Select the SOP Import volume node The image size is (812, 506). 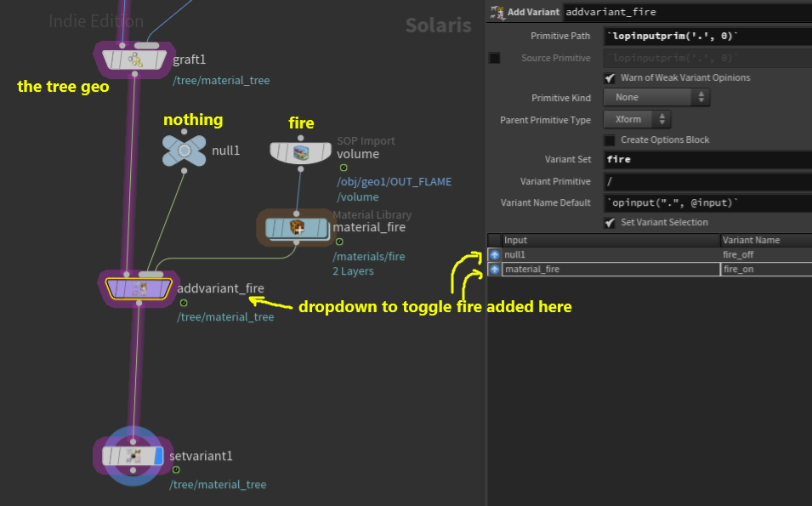click(x=300, y=152)
